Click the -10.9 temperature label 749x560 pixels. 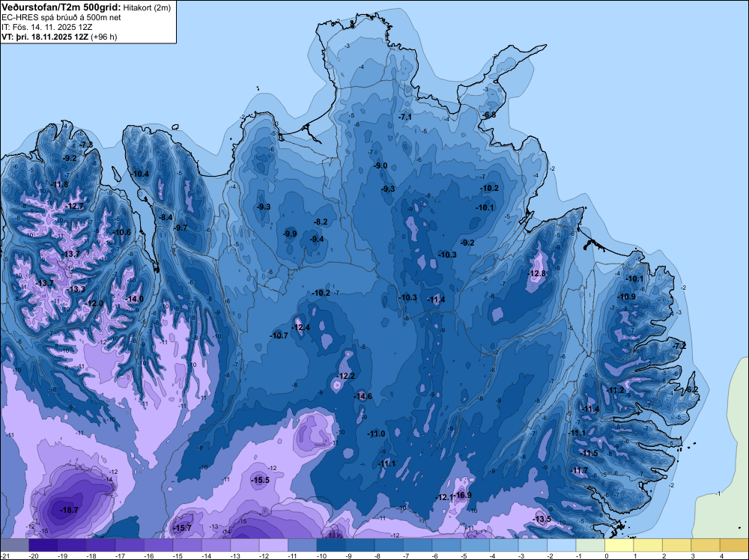coord(626,297)
